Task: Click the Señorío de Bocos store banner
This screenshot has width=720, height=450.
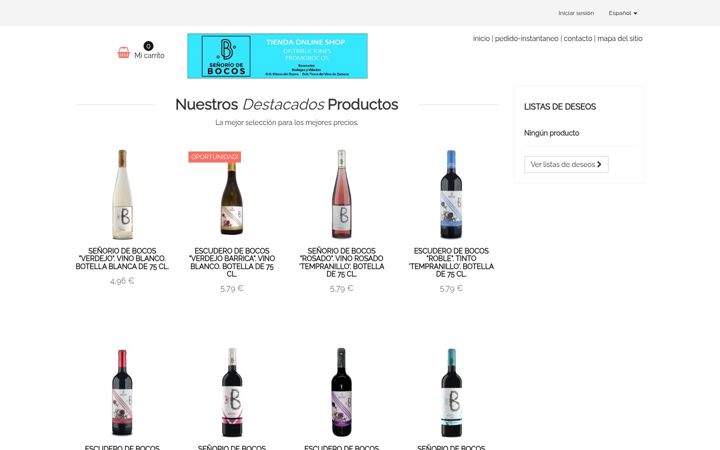Action: click(x=277, y=56)
